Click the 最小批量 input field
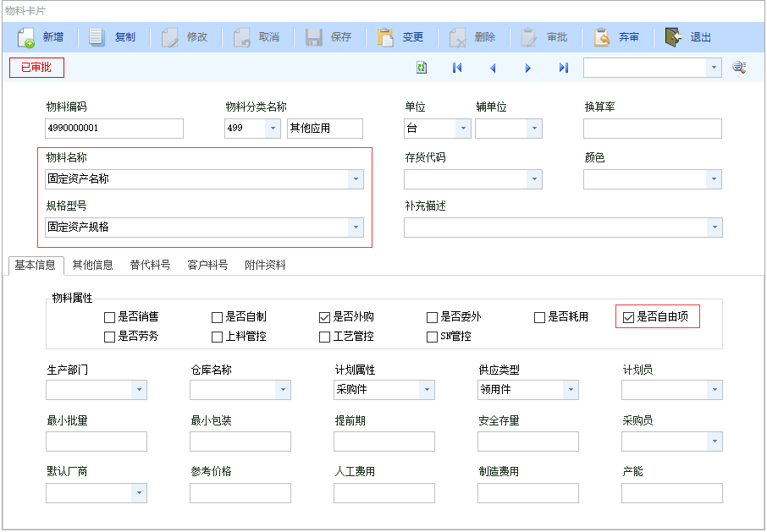The width and height of the screenshot is (767, 532). click(x=97, y=442)
